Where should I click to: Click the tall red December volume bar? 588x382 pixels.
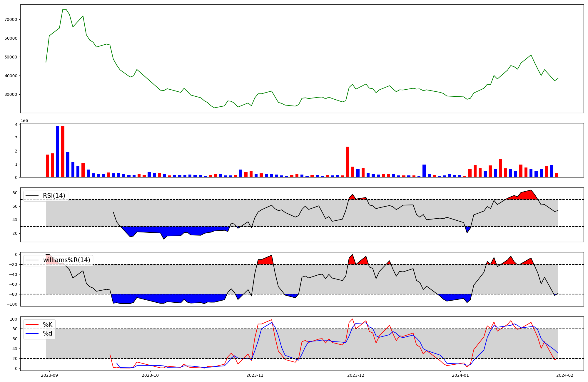(348, 162)
